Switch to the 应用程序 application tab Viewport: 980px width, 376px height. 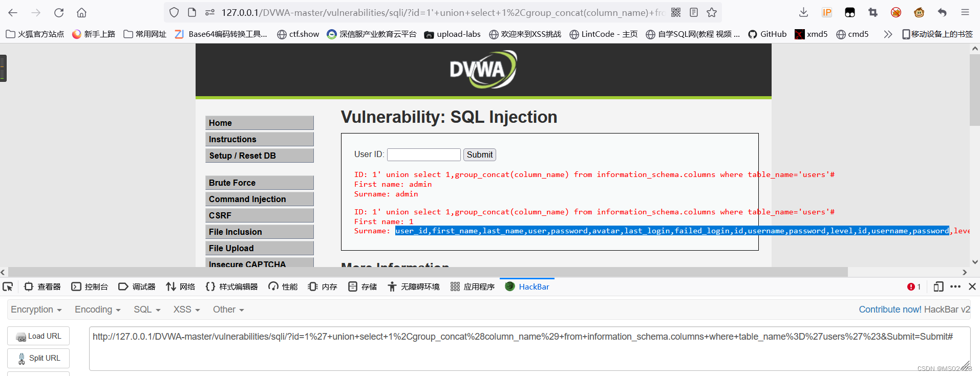[x=473, y=286]
